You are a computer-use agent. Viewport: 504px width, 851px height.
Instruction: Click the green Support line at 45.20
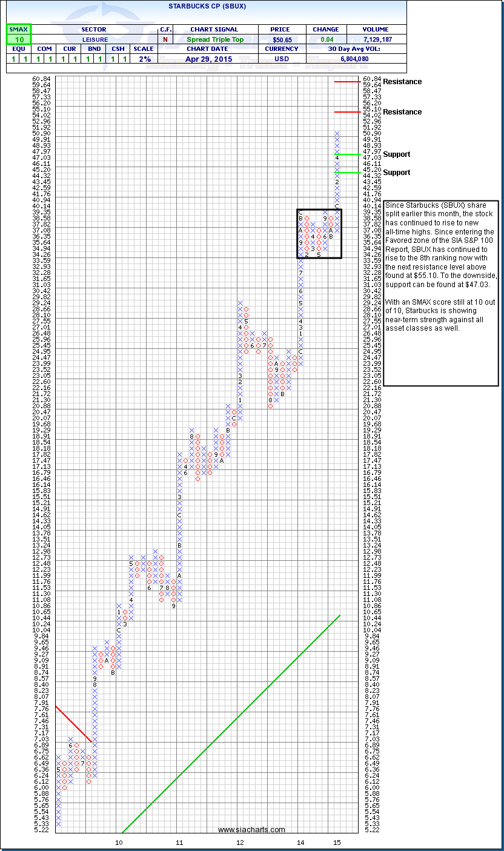tap(348, 173)
